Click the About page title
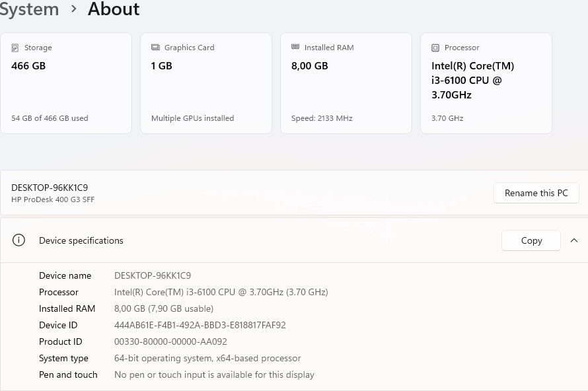The width and height of the screenshot is (588, 391). [x=114, y=9]
